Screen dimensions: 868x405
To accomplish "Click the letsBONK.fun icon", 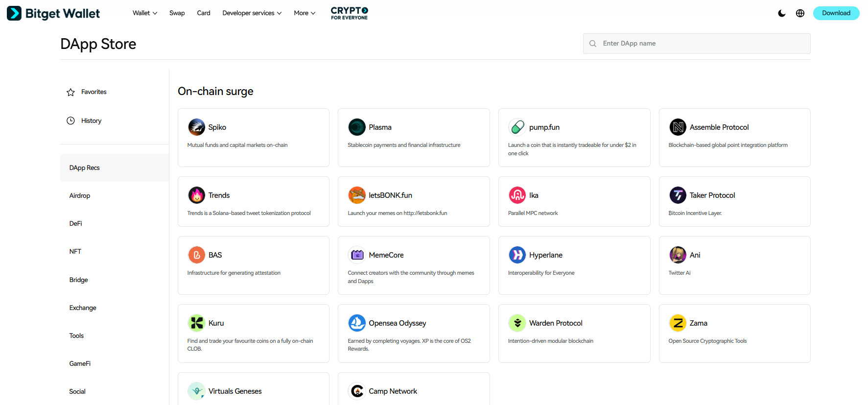I will (357, 195).
